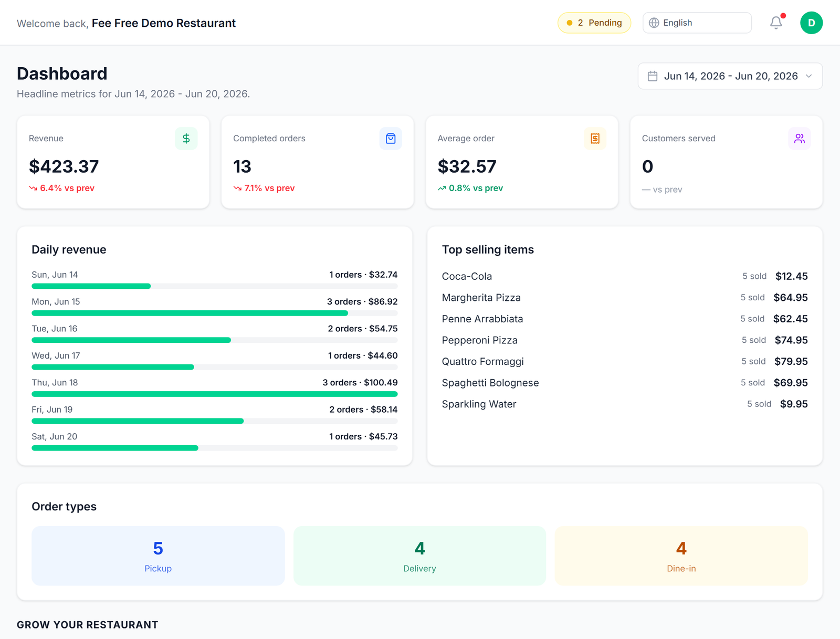840x639 pixels.
Task: Click the Mon, Jun 15 revenue bar
Action: [214, 313]
